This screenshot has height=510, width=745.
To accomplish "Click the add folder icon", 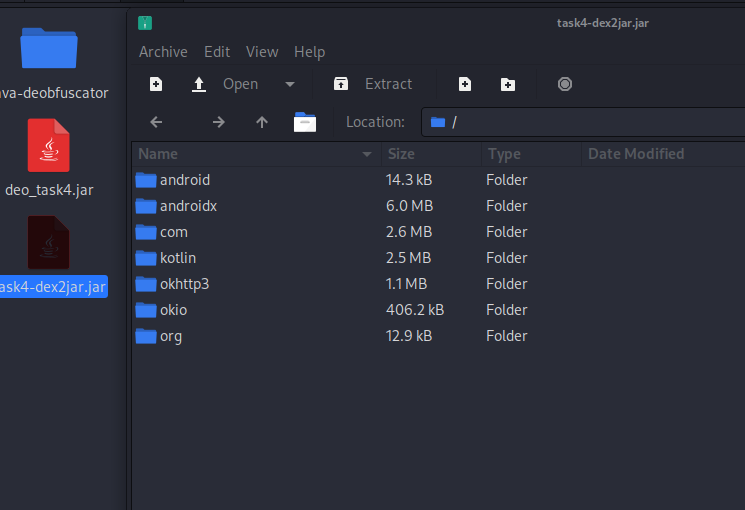I will (x=508, y=85).
